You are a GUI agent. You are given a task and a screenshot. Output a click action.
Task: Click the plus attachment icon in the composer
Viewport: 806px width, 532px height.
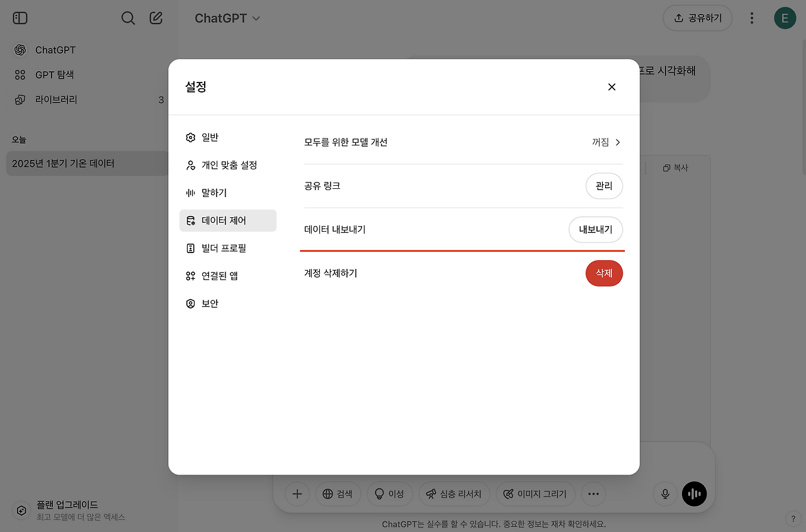[x=297, y=494]
